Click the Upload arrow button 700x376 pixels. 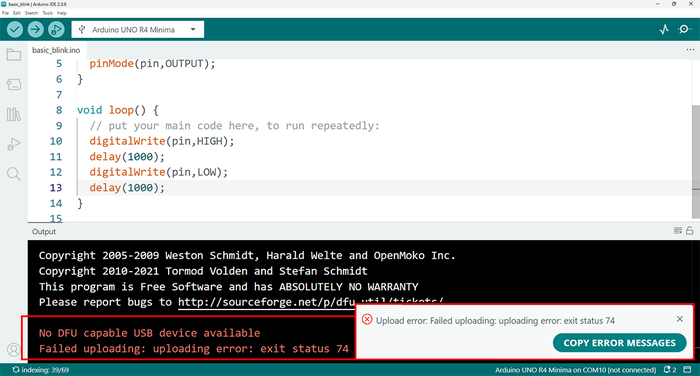35,29
